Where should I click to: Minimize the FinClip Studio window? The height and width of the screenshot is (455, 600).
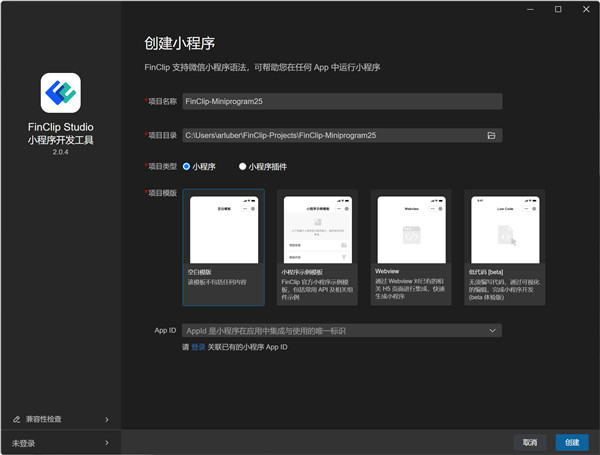tap(530, 9)
